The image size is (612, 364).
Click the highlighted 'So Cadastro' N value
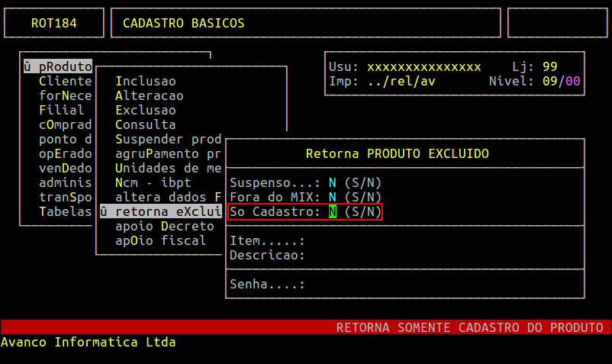coord(333,211)
